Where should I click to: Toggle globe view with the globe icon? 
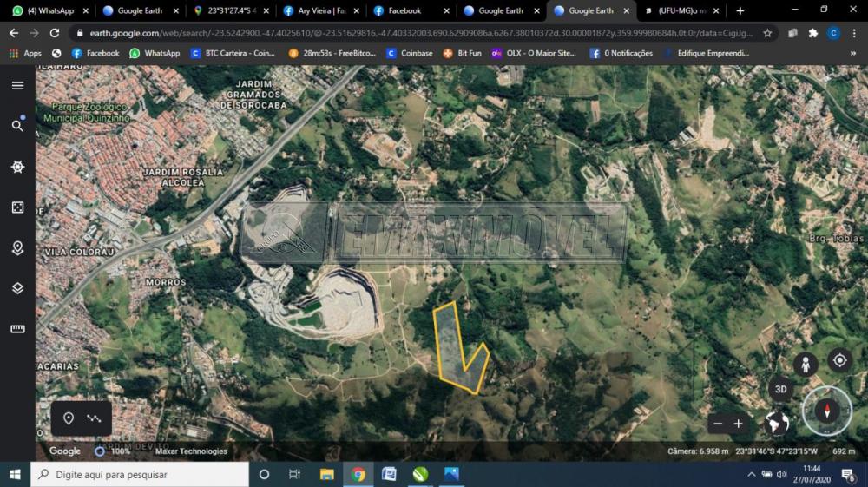(777, 423)
